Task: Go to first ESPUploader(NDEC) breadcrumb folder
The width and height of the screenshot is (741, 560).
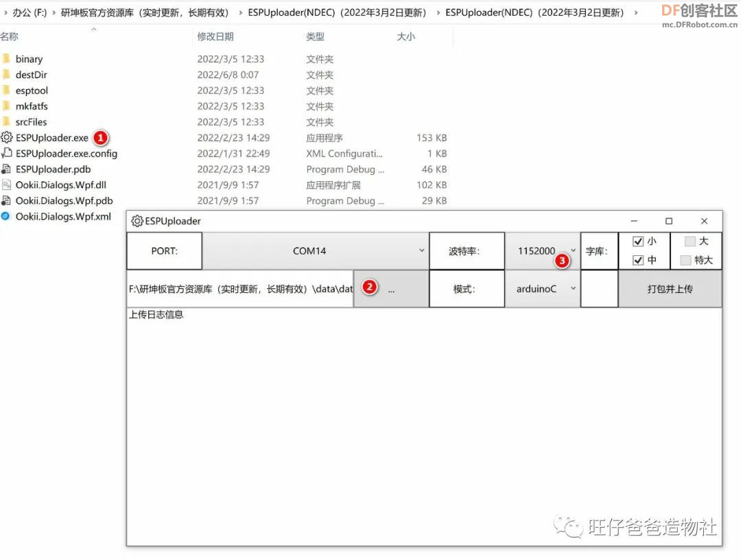Action: [337, 12]
